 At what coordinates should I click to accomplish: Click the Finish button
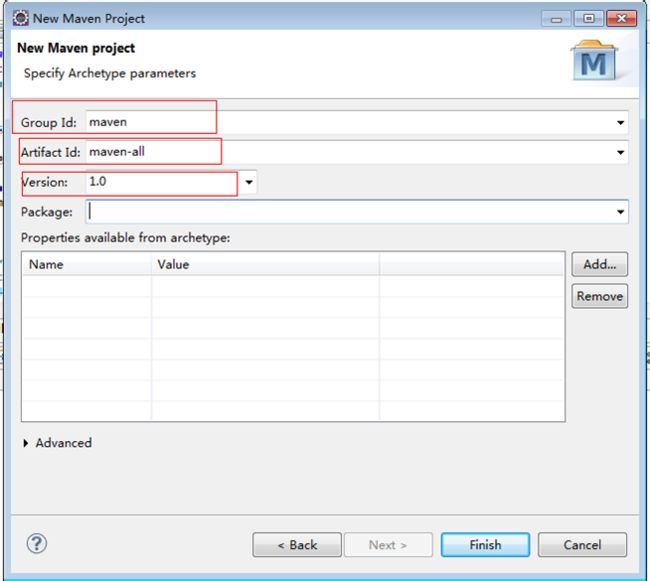[x=485, y=545]
